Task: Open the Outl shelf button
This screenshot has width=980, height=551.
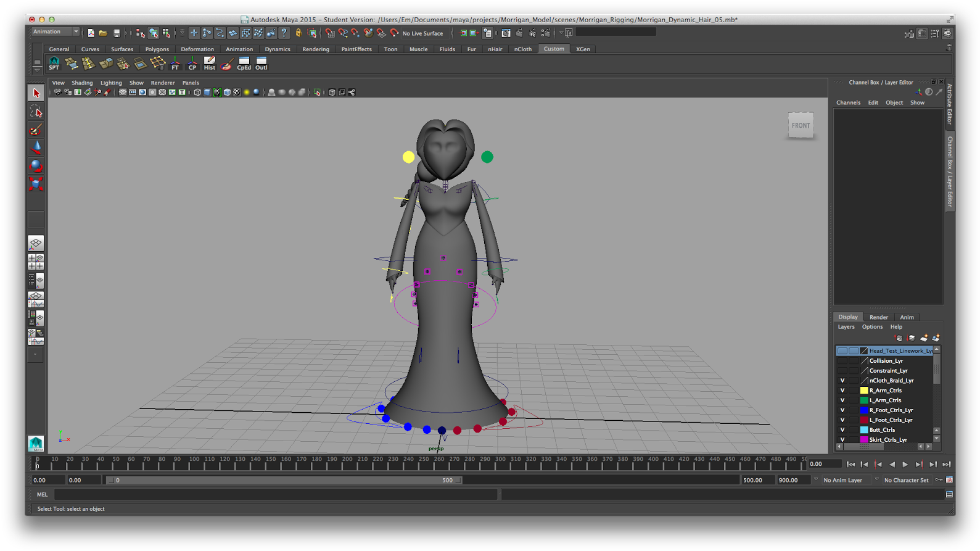Action: click(x=261, y=63)
